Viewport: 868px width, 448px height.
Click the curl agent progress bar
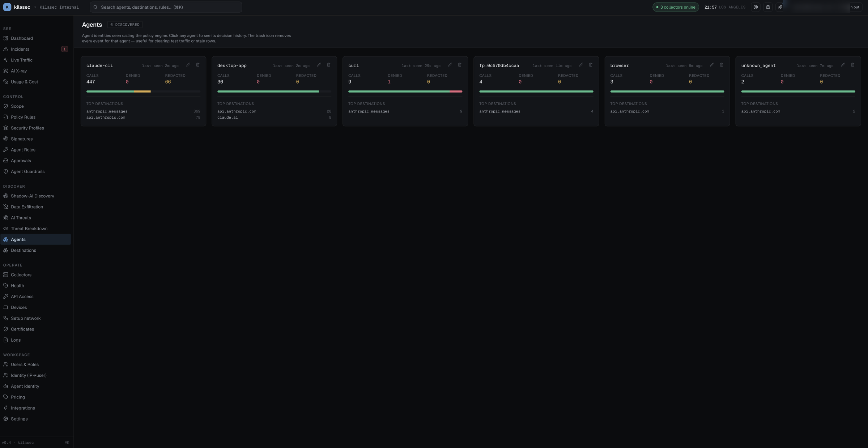405,91
